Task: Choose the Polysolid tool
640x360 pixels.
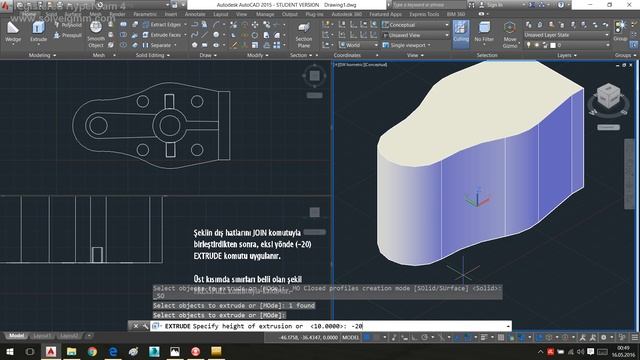Action: pos(68,25)
